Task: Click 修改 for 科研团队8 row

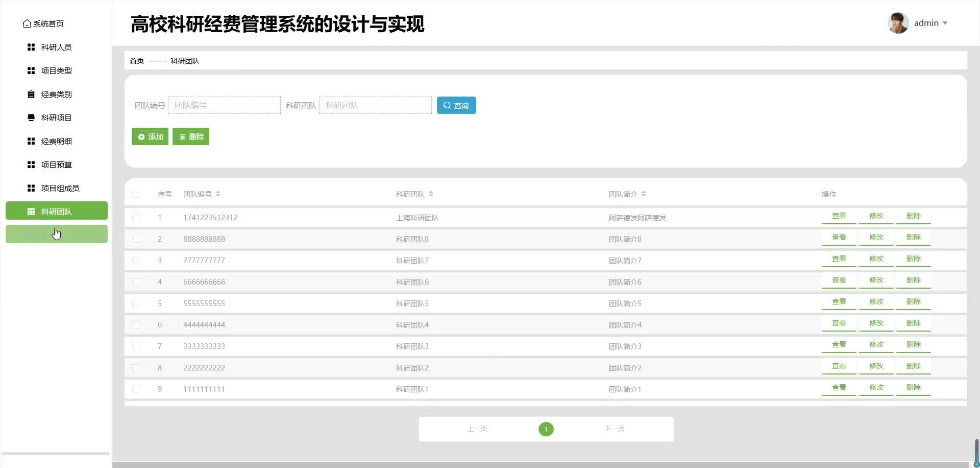Action: [876, 238]
